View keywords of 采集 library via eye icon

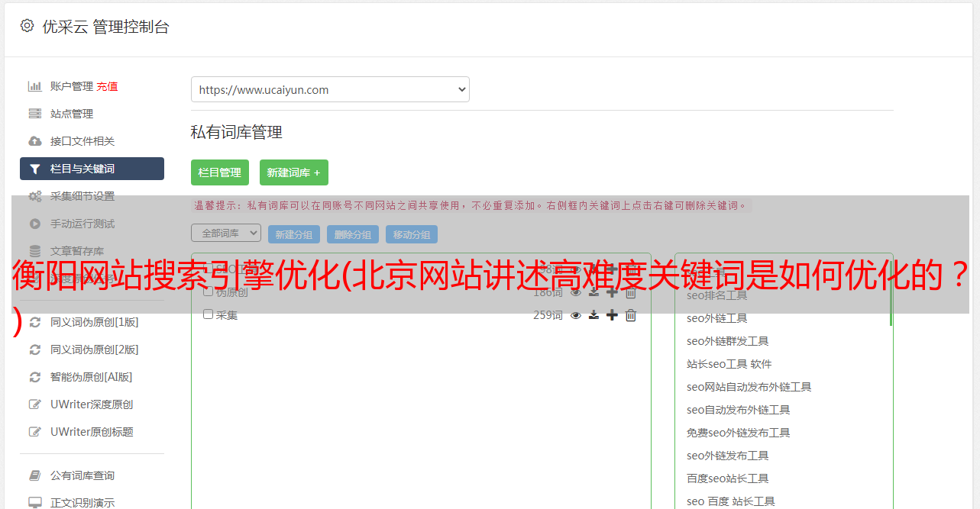coord(576,315)
